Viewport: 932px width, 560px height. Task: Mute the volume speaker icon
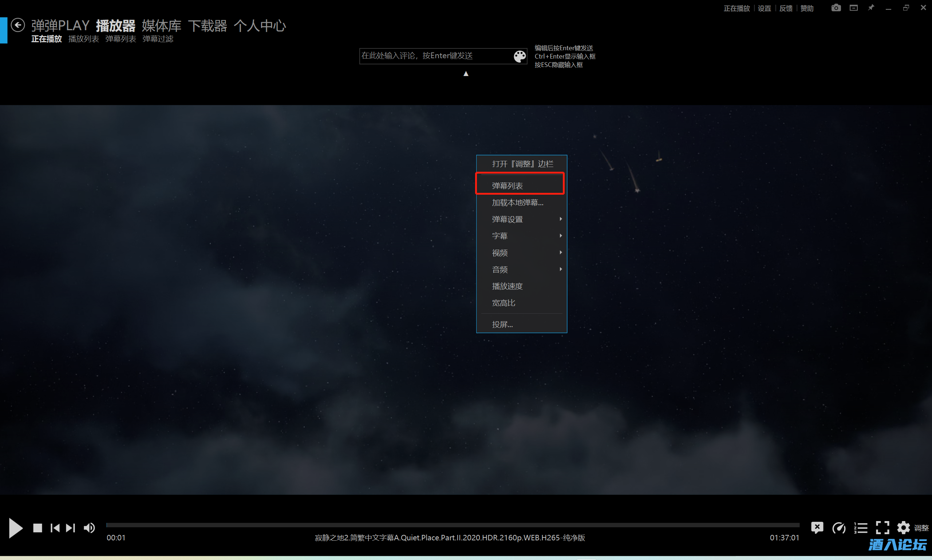90,528
